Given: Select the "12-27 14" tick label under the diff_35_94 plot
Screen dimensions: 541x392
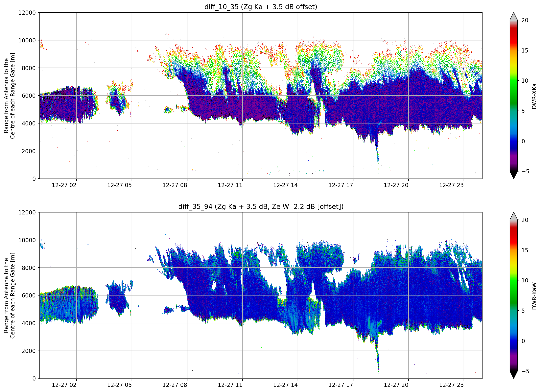Looking at the screenshot, I should (x=286, y=385).
